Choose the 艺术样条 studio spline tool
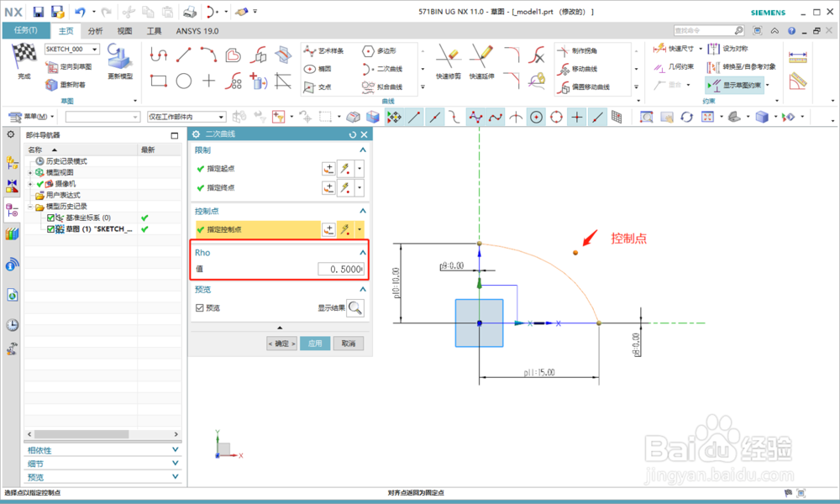 click(x=324, y=51)
